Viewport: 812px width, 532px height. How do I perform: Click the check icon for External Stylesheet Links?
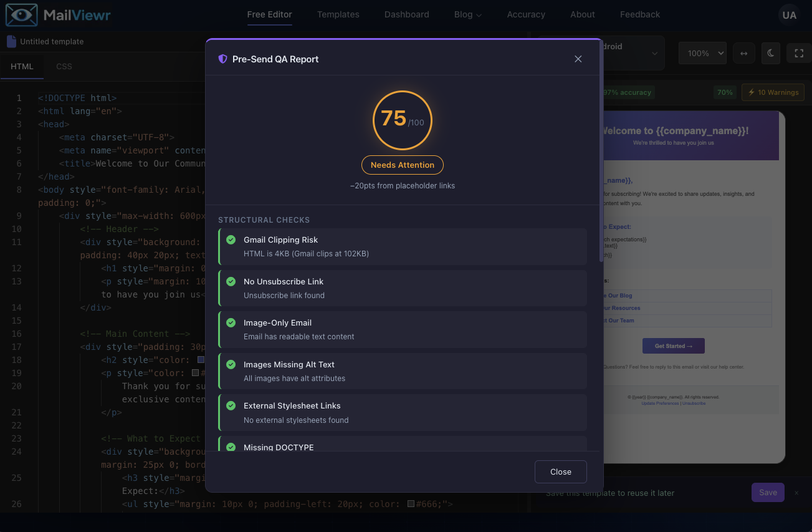click(231, 405)
